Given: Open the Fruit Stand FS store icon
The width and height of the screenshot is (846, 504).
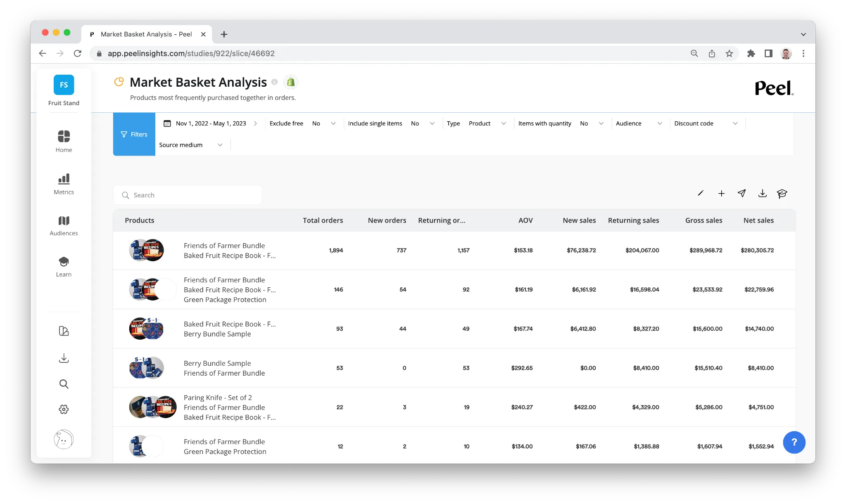Looking at the screenshot, I should 64,85.
